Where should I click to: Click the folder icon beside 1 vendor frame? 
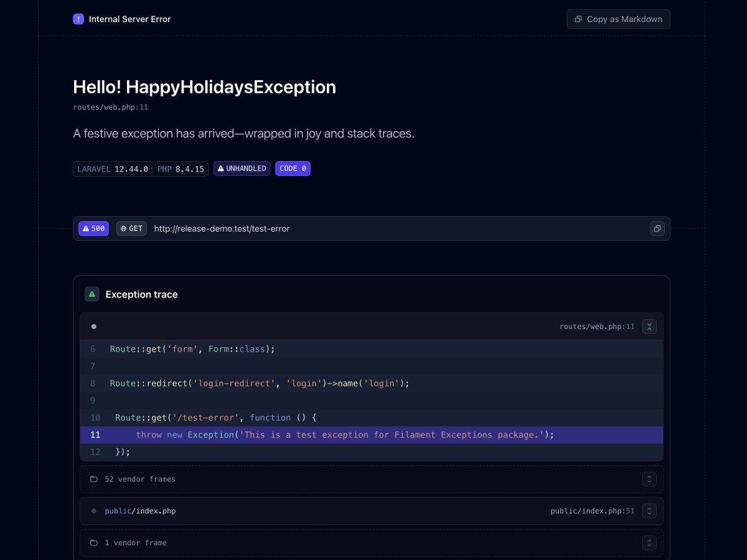(94, 543)
